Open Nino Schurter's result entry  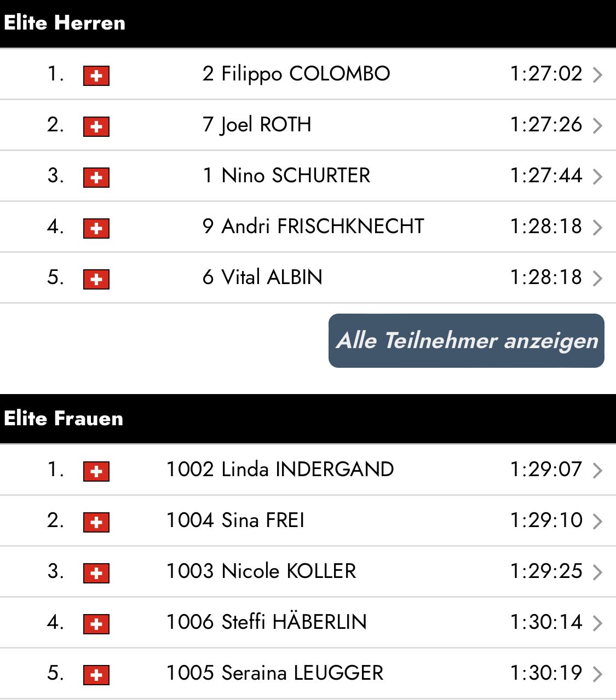pos(296,176)
